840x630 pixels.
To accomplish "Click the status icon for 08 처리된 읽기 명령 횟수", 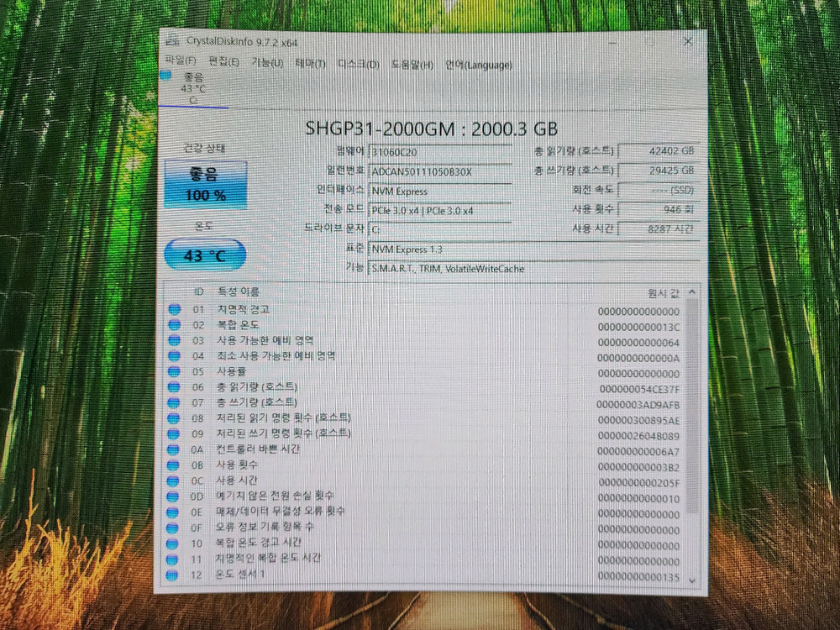I will pyautogui.click(x=174, y=417).
